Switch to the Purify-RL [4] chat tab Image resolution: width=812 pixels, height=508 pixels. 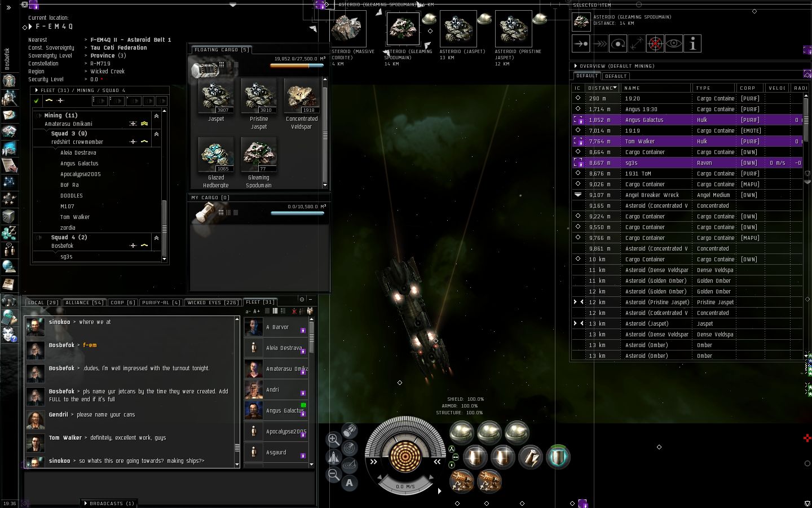click(x=161, y=303)
